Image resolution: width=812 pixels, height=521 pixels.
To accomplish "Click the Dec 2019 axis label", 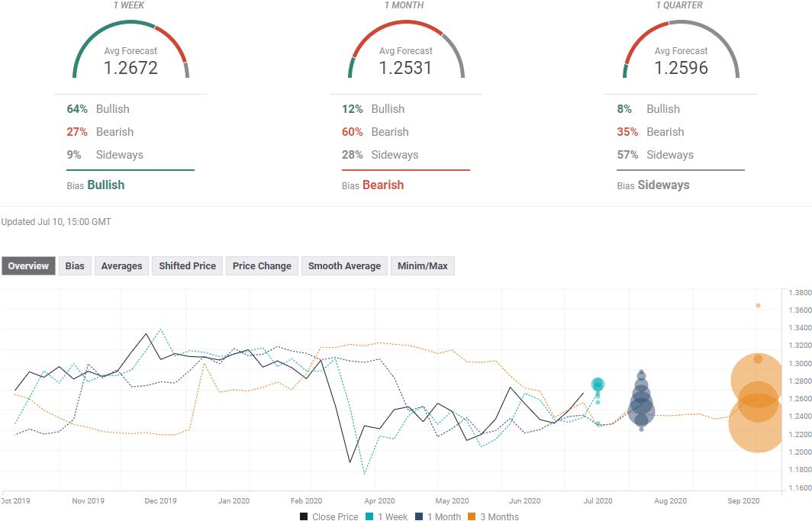I will (160, 501).
